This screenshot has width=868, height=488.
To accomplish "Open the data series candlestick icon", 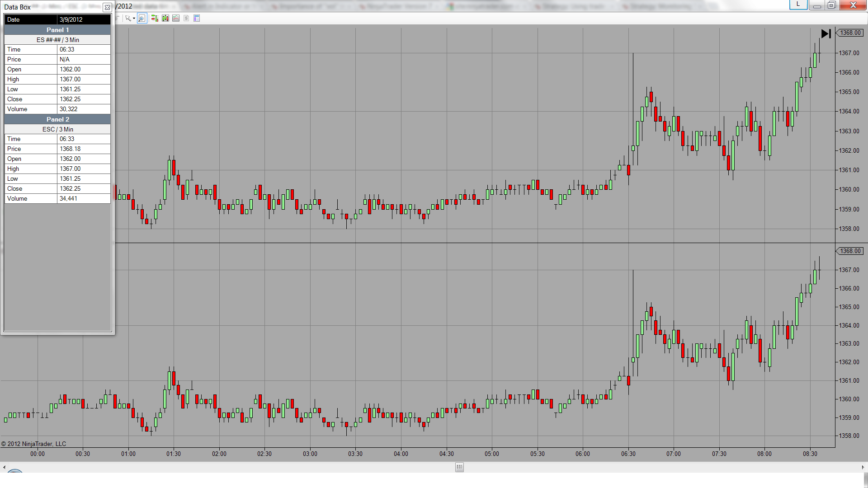I will (165, 19).
